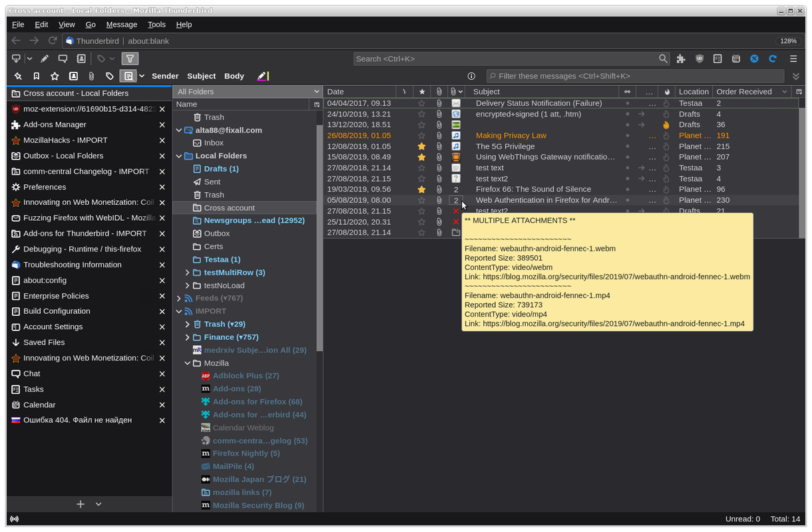This screenshot has width=812, height=532.
Task: Open the Go menu
Action: point(91,25)
